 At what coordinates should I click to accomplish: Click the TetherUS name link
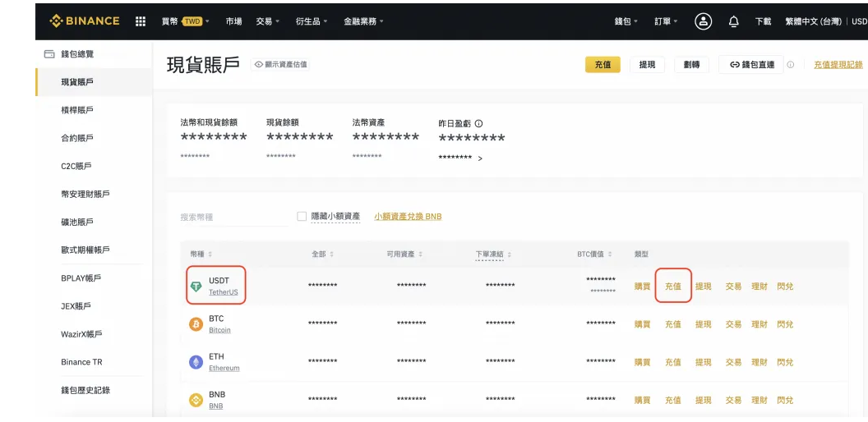223,292
